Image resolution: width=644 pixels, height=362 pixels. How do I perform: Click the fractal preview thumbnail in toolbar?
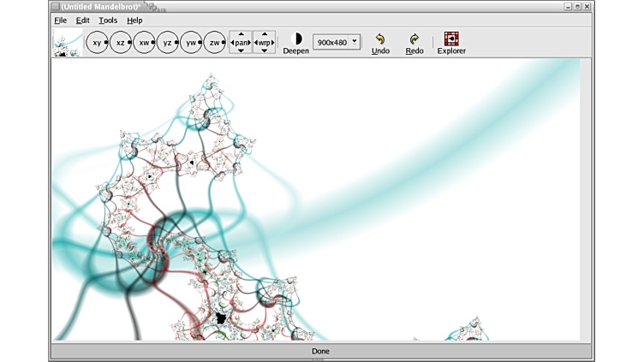(x=67, y=43)
